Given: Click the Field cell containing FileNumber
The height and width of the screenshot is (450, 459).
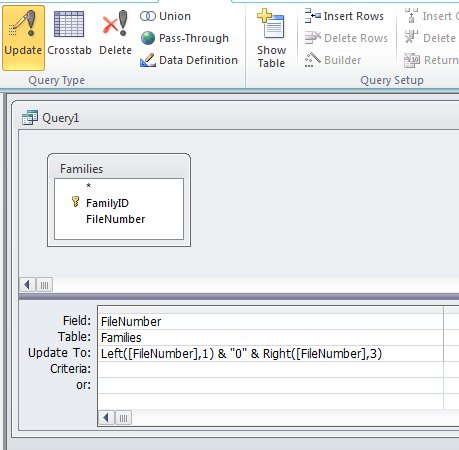Looking at the screenshot, I should [x=271, y=322].
